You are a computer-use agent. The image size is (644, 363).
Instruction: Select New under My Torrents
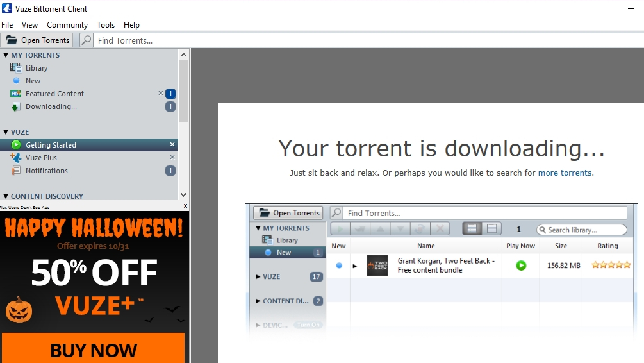click(x=33, y=81)
